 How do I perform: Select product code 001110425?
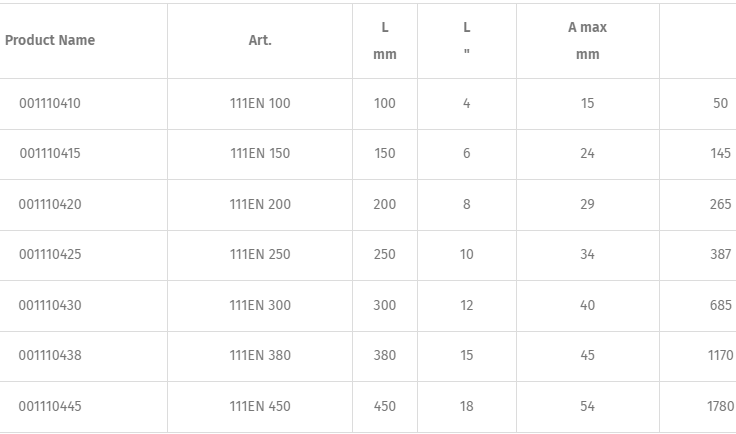click(50, 255)
